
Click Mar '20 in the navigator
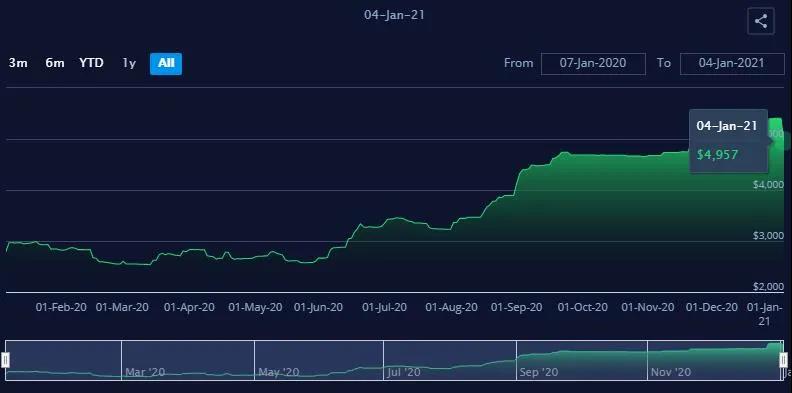click(145, 372)
